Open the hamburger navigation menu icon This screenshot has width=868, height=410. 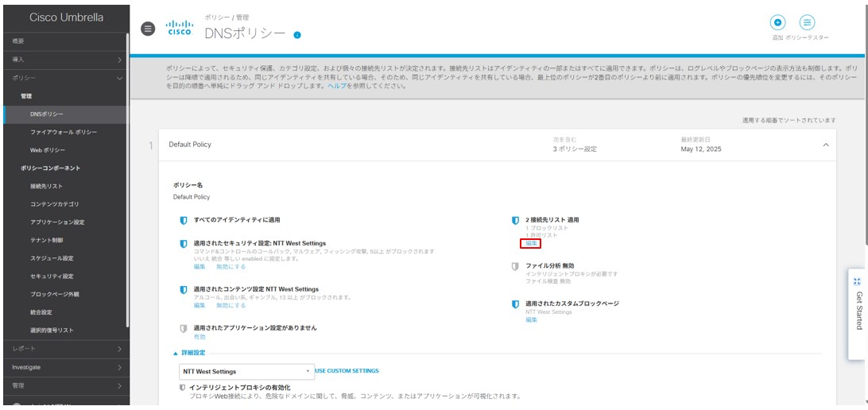(148, 29)
